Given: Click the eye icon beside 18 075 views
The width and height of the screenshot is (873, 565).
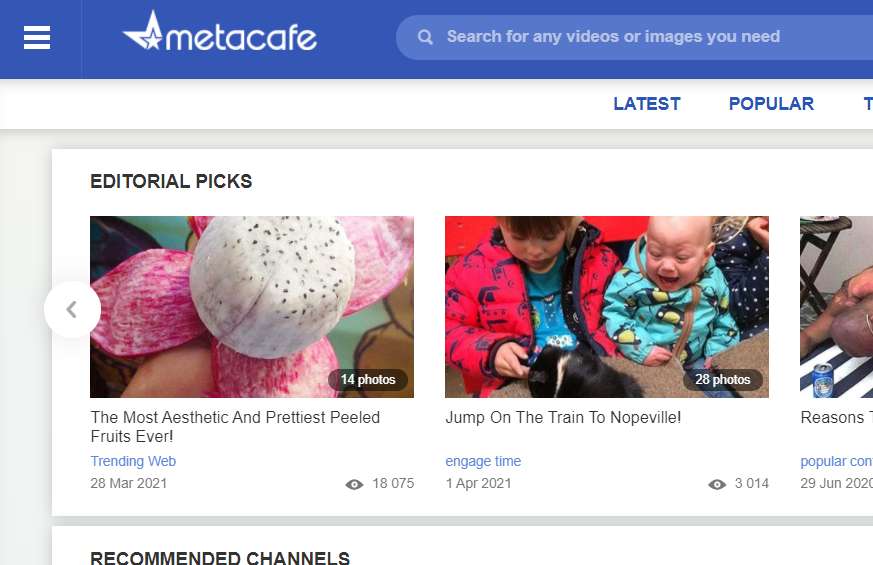Looking at the screenshot, I should (x=354, y=484).
